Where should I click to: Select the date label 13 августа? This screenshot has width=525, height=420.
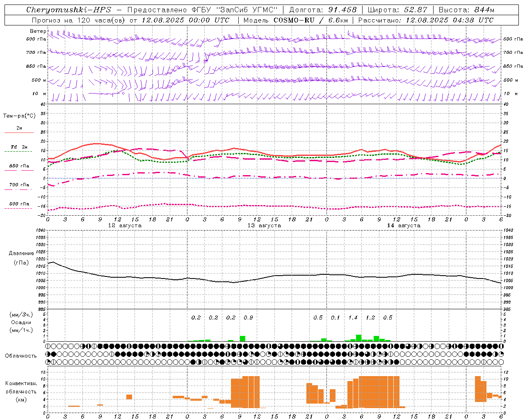[x=264, y=226]
